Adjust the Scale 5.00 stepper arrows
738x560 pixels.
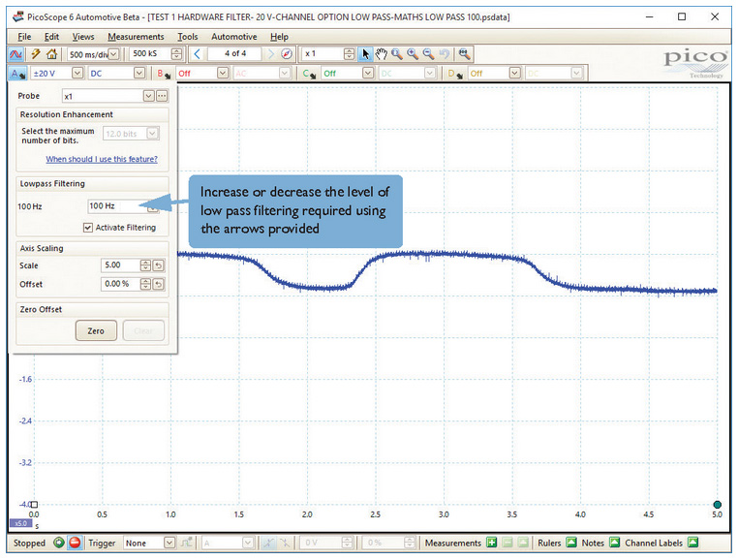tap(146, 265)
